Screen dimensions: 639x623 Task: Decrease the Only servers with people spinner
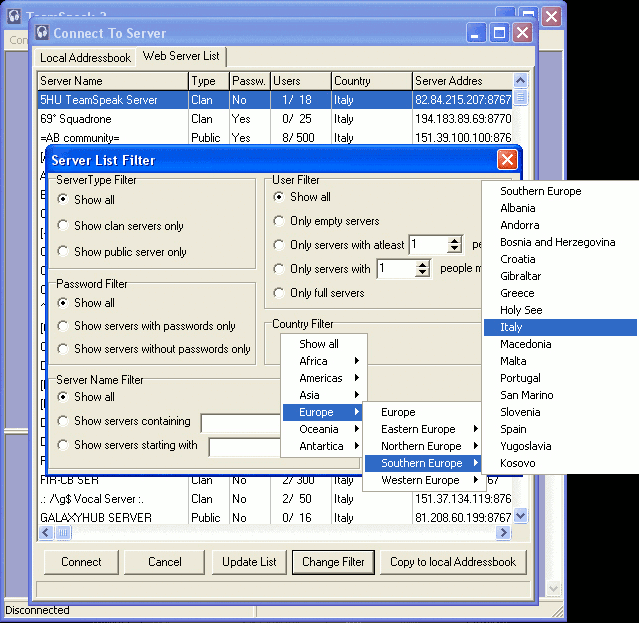[x=423, y=273]
